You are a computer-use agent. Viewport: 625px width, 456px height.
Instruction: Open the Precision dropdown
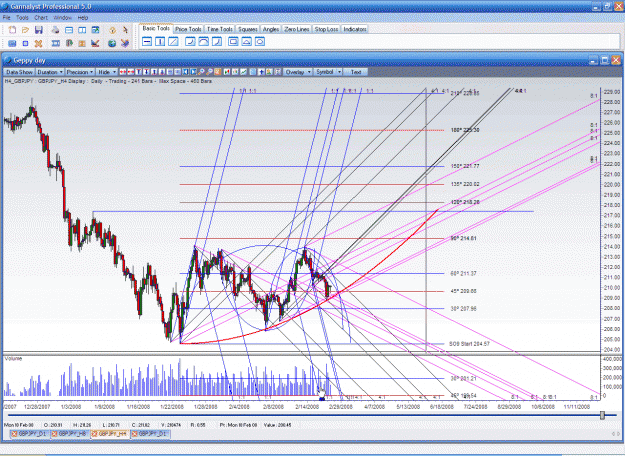(x=80, y=72)
